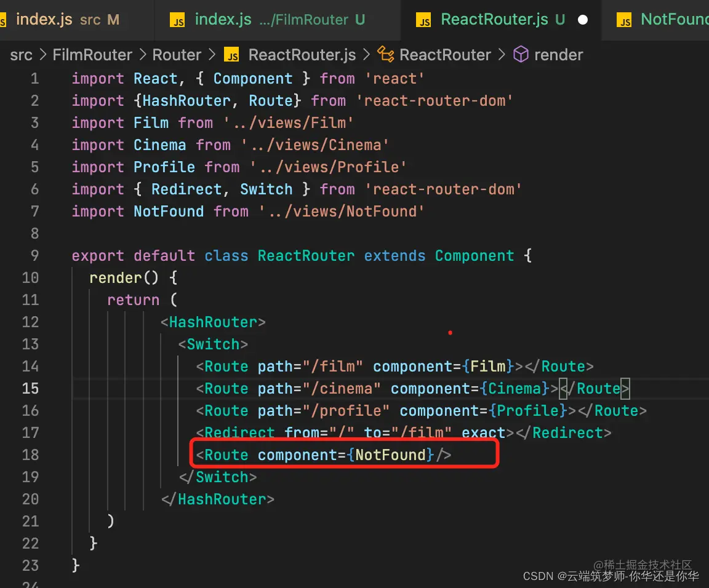Click the ReactRouter class breadcrumb
709x588 pixels.
(x=445, y=55)
